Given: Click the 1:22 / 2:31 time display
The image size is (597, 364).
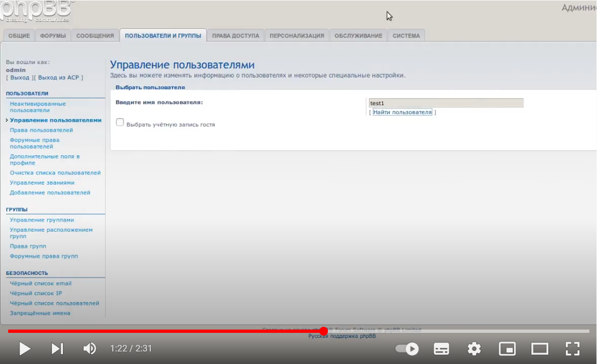Looking at the screenshot, I should pyautogui.click(x=131, y=348).
